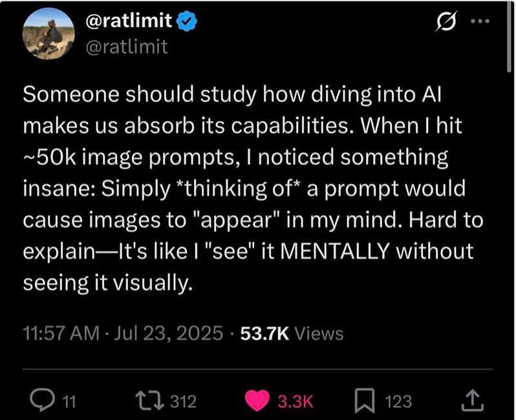This screenshot has width=516, height=420.
Task: Click the repost count 312
Action: point(182,402)
